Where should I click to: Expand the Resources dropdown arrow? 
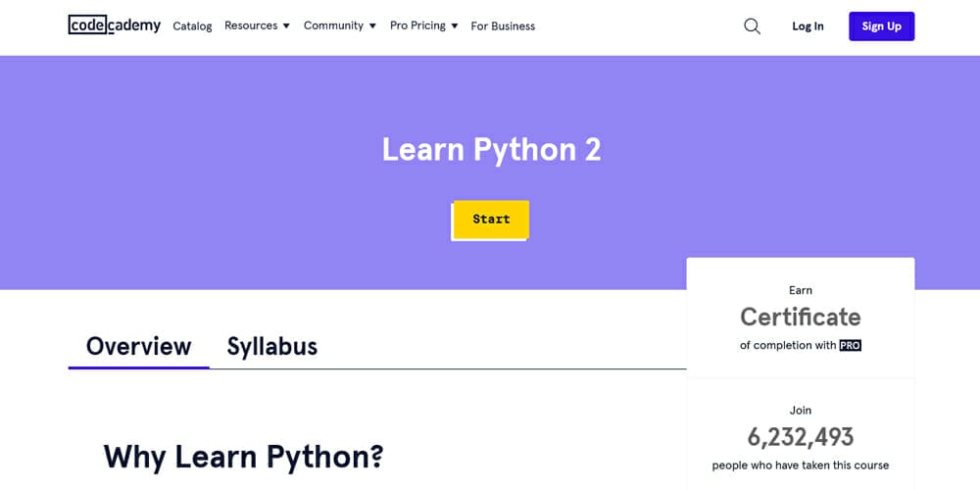[286, 26]
